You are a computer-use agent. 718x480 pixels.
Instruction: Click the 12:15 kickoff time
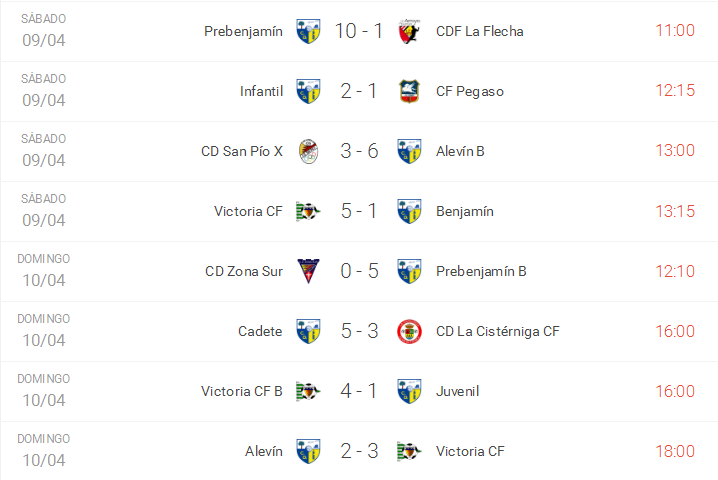coord(674,91)
